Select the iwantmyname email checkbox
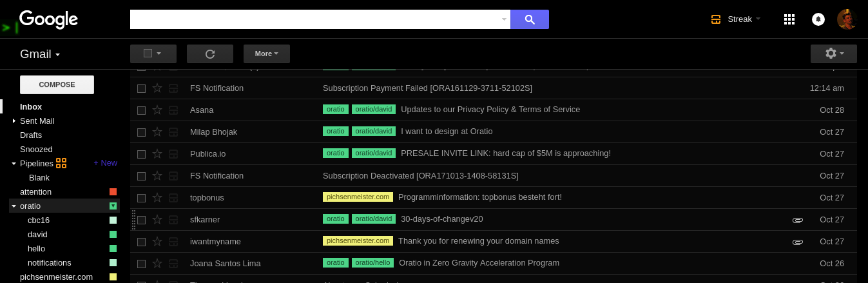The image size is (868, 283). [141, 242]
